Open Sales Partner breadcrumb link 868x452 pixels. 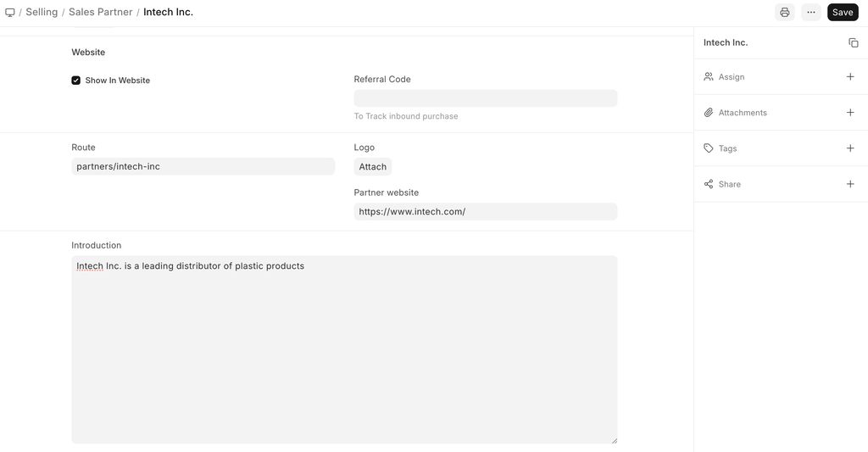100,13
